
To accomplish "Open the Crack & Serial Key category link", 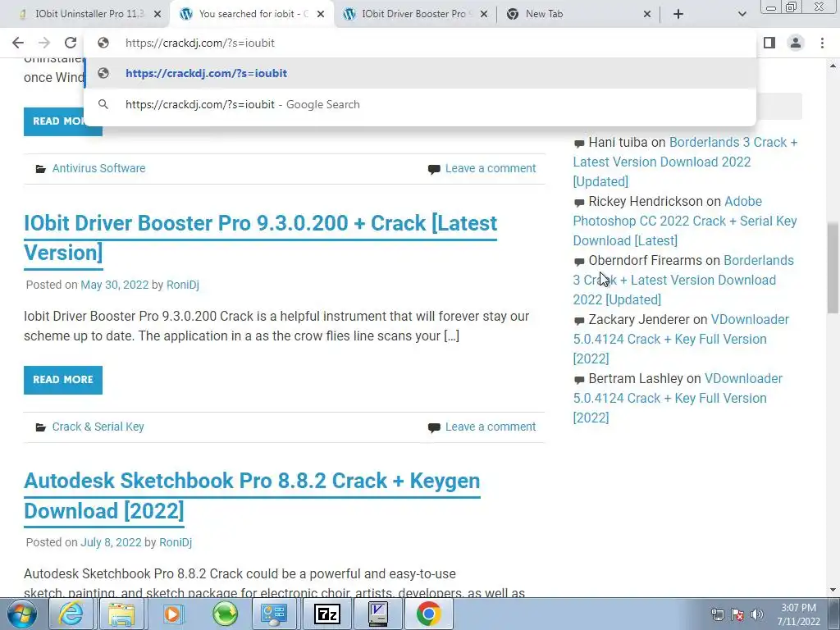I will click(x=98, y=427).
